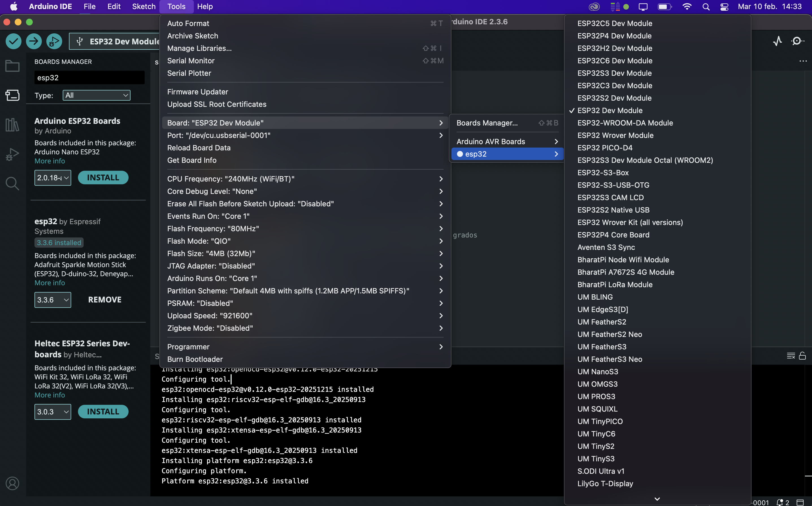Open the Library Manager sidebar icon
This screenshot has width=812, height=506.
(12, 125)
